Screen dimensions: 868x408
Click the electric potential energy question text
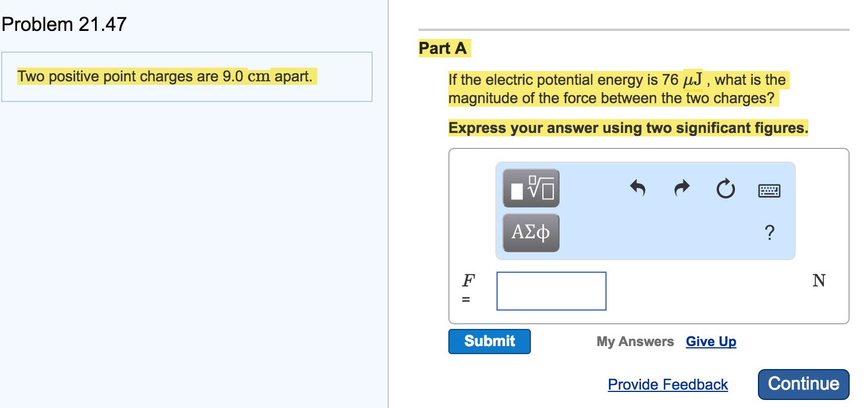click(x=617, y=89)
